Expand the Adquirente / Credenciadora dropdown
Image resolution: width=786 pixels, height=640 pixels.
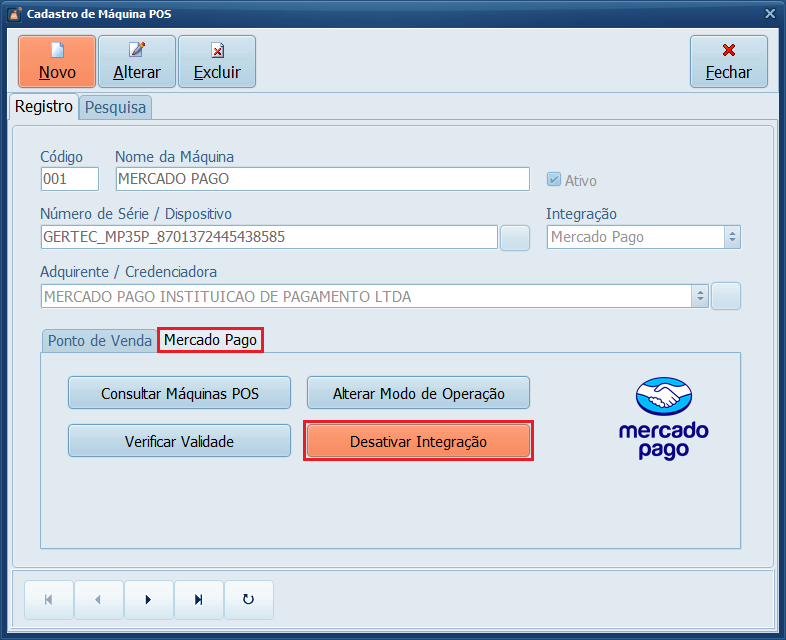pos(701,296)
